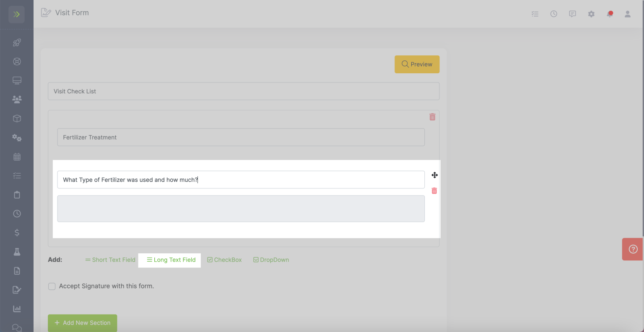Open the chat message icon in top bar
Viewport: 644px width, 332px height.
click(572, 14)
